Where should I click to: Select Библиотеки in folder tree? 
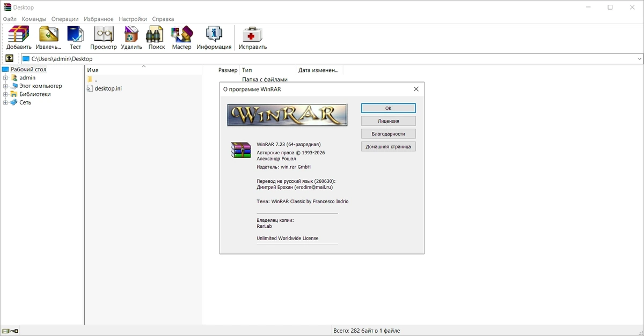[x=35, y=94]
